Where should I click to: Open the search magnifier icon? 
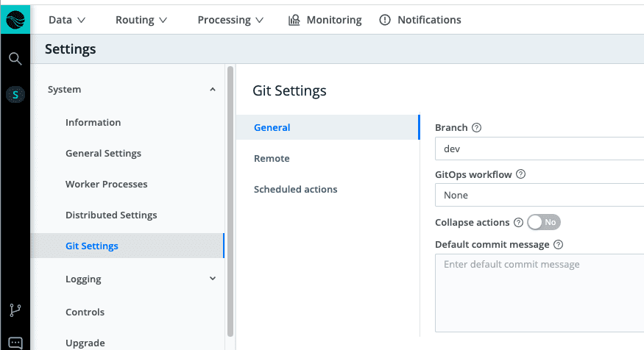15,59
